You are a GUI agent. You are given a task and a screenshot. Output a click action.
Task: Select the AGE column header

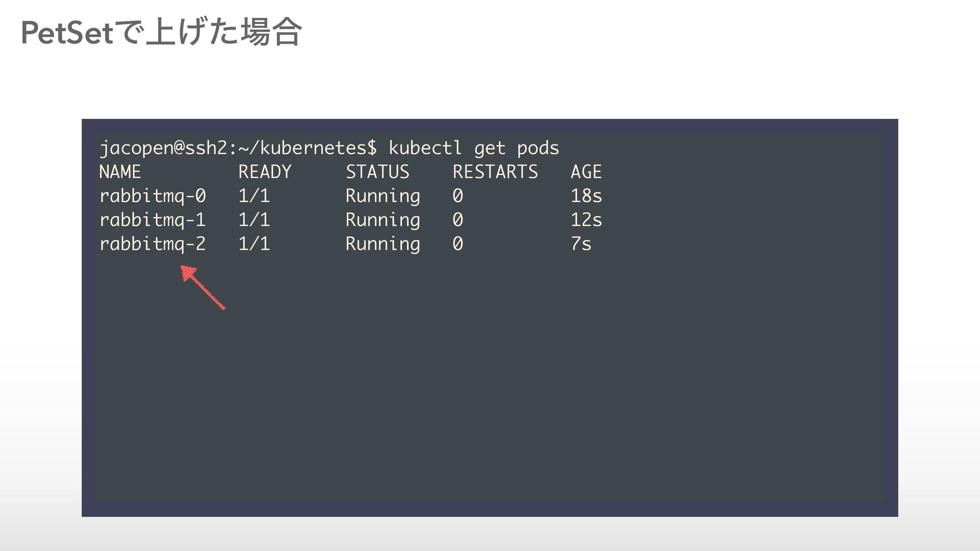pyautogui.click(x=586, y=172)
